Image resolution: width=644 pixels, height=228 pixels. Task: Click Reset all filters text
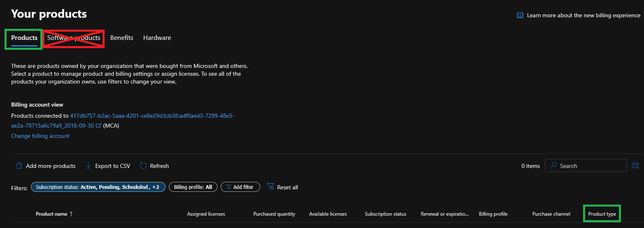pyautogui.click(x=287, y=188)
